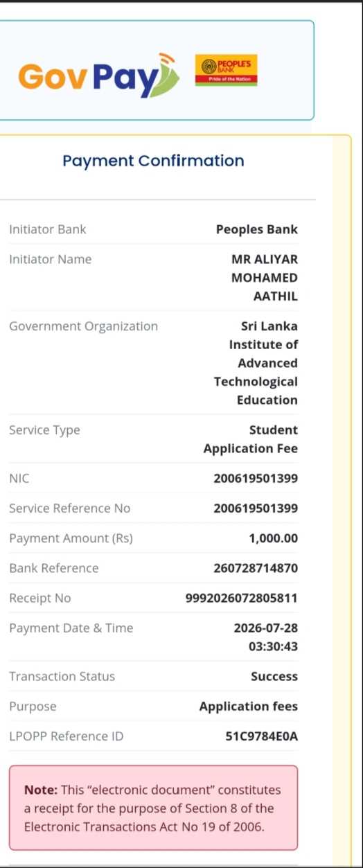Click the LPOPP reference ID 51C9784E0A
This screenshot has width=363, height=868.
262,736
